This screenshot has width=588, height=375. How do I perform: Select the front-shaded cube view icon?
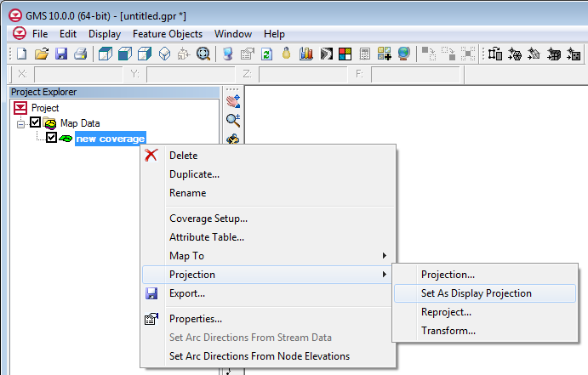click(x=106, y=54)
